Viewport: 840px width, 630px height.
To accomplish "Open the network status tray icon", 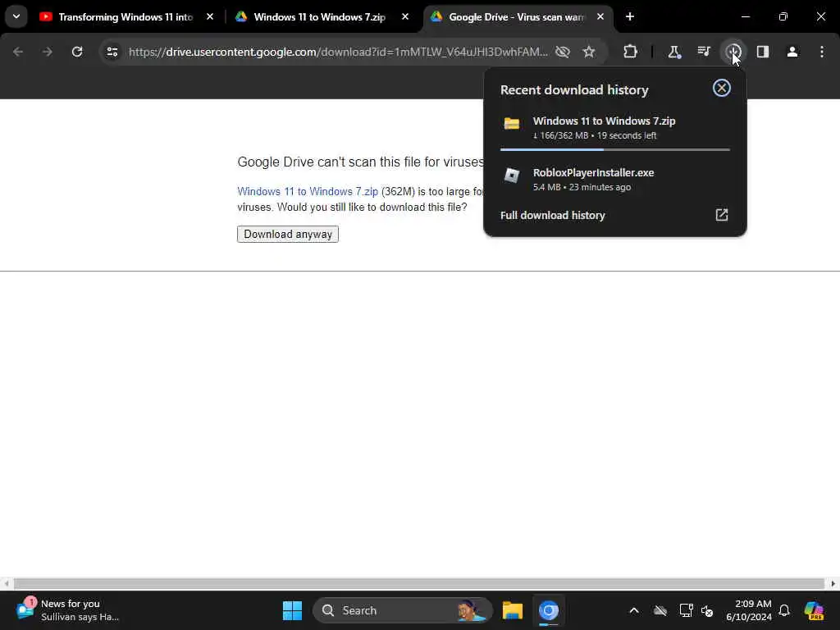I will (686, 610).
